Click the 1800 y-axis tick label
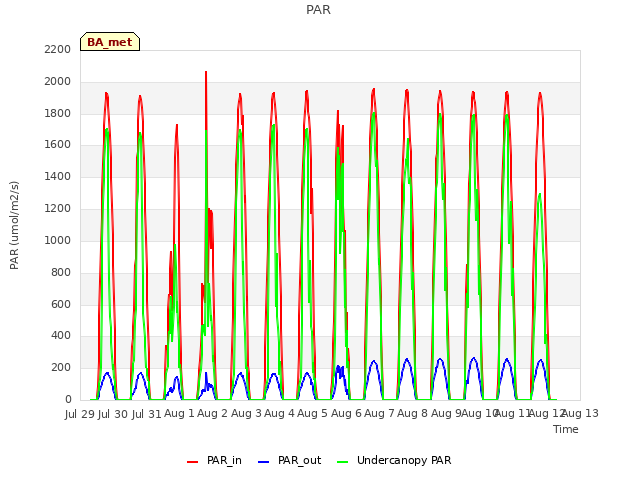640x480 pixels. [58, 113]
